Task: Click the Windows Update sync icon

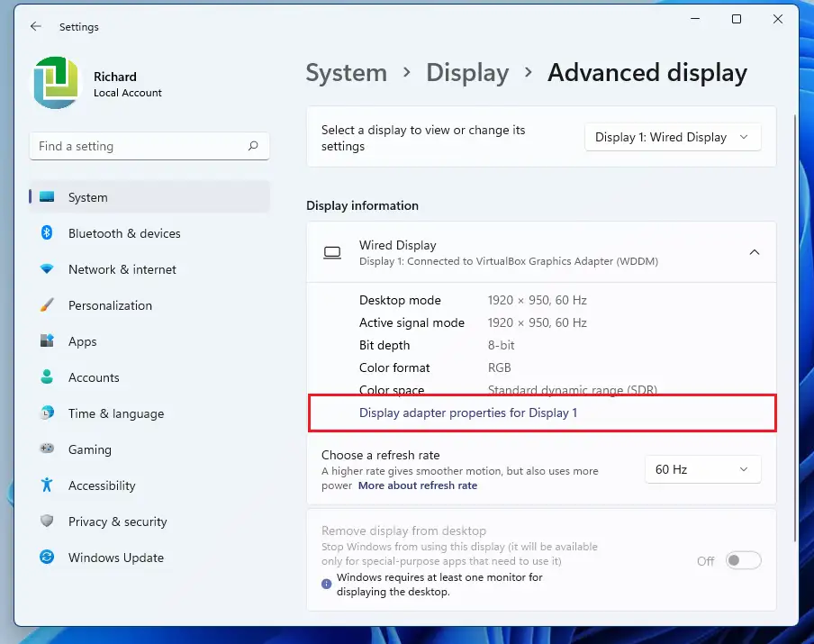Action: tap(47, 557)
